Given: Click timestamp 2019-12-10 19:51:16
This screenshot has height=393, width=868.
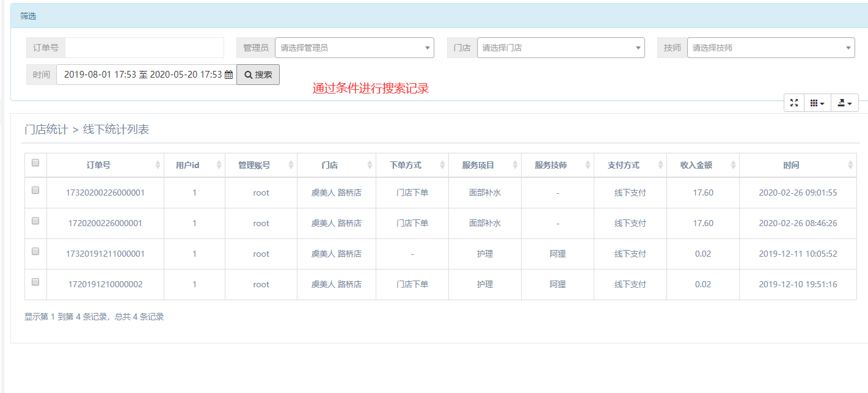Looking at the screenshot, I should [798, 284].
